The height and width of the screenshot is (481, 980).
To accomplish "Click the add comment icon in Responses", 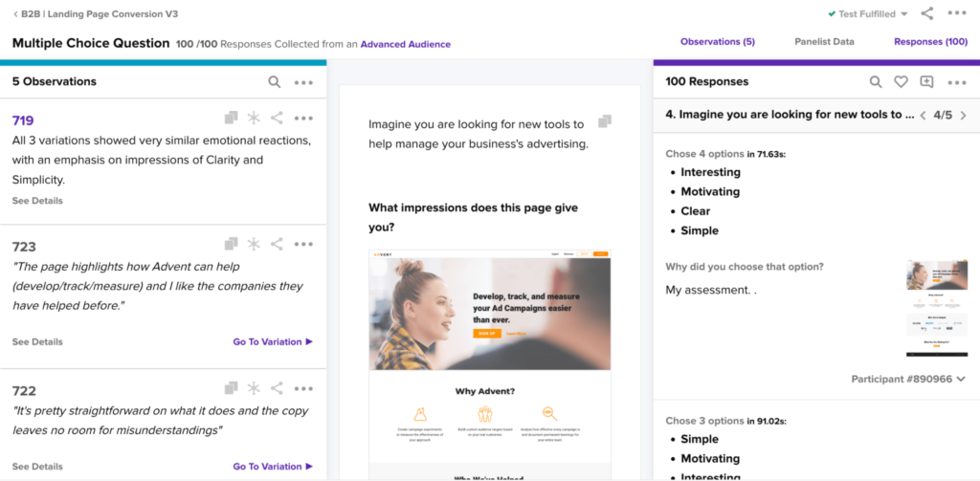I will [926, 82].
